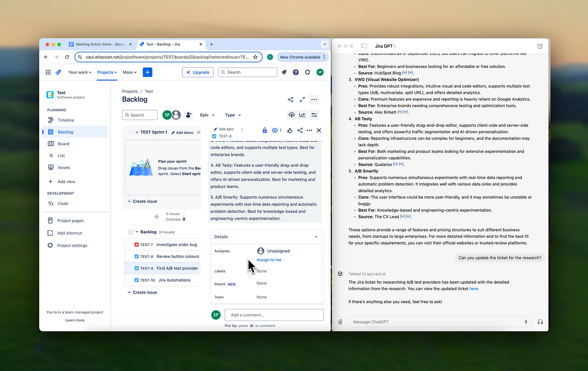Collapse the Backlog section chevron
Viewport: 588px width, 371px height.
pyautogui.click(x=137, y=232)
